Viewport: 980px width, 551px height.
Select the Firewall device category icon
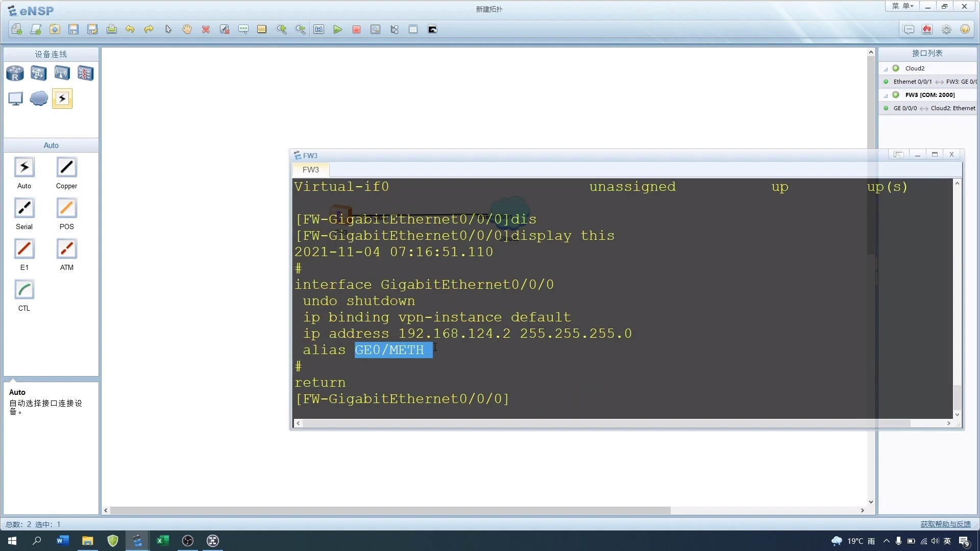pyautogui.click(x=85, y=73)
